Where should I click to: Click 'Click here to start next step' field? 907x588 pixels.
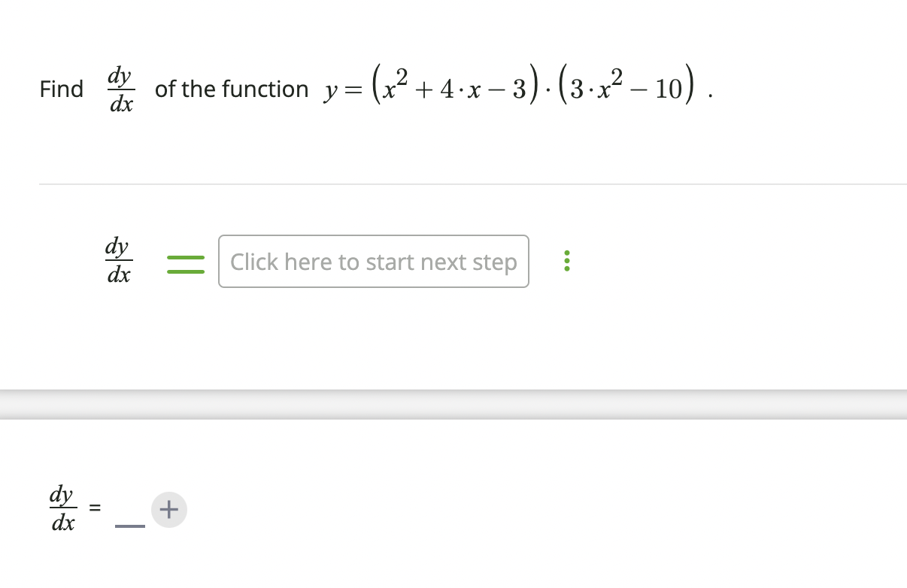click(373, 262)
